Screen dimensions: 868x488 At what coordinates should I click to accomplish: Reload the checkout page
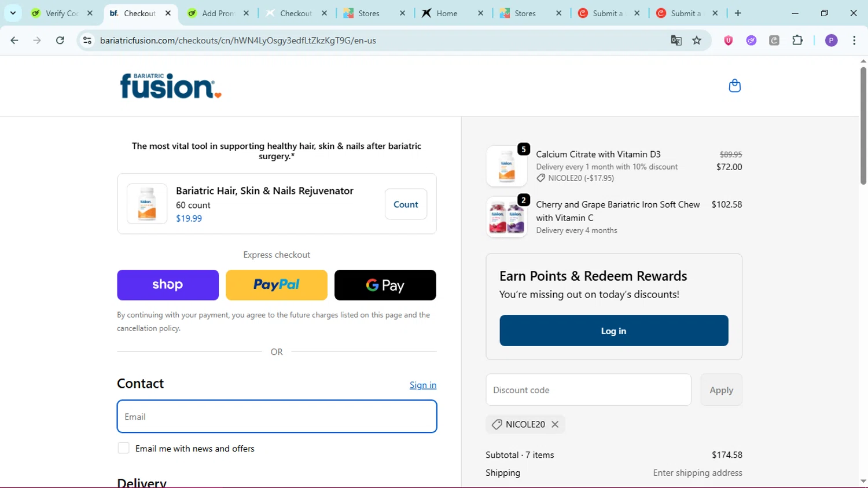click(x=60, y=41)
